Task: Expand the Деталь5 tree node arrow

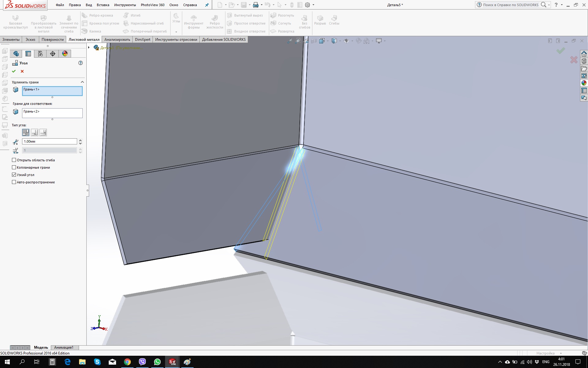Action: pos(89,48)
